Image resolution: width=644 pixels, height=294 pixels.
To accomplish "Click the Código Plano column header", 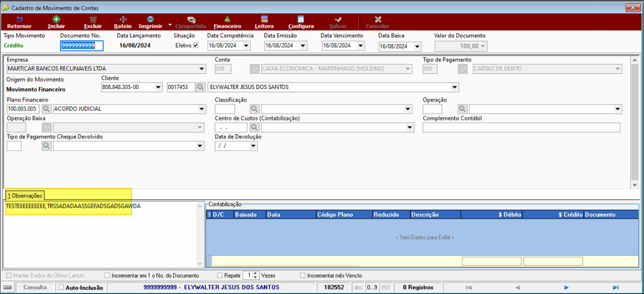I will click(x=344, y=215).
